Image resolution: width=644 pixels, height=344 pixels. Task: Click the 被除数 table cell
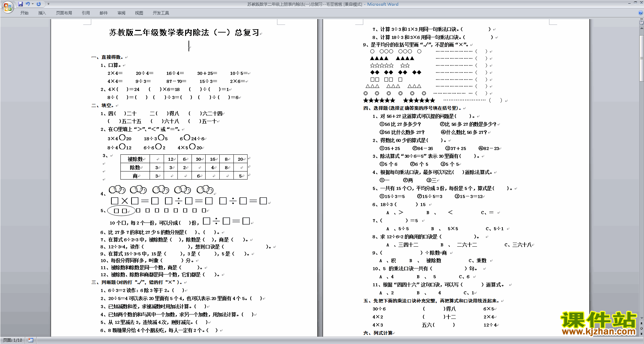(135, 159)
